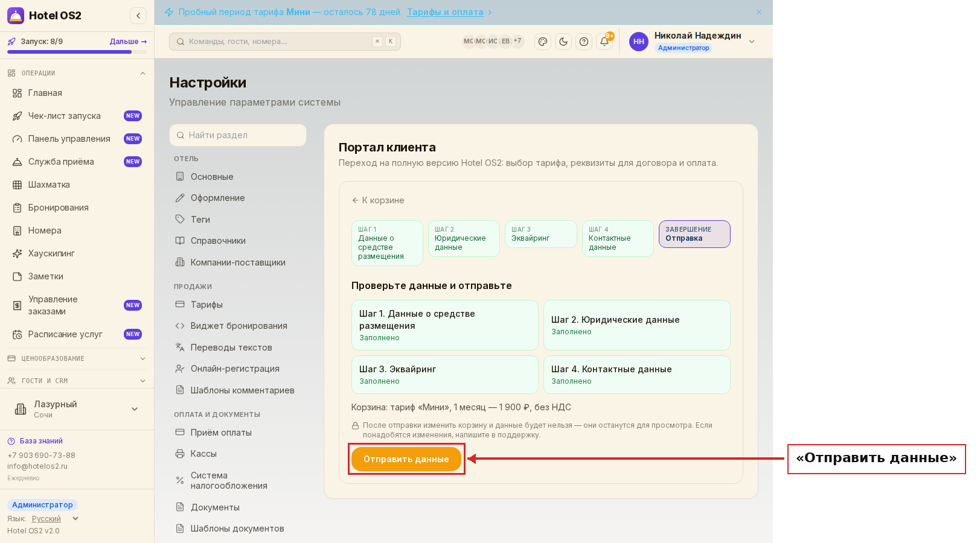This screenshot has width=980, height=543.
Task: Focus the Команды, гости, номера search field
Action: pyautogui.click(x=285, y=42)
